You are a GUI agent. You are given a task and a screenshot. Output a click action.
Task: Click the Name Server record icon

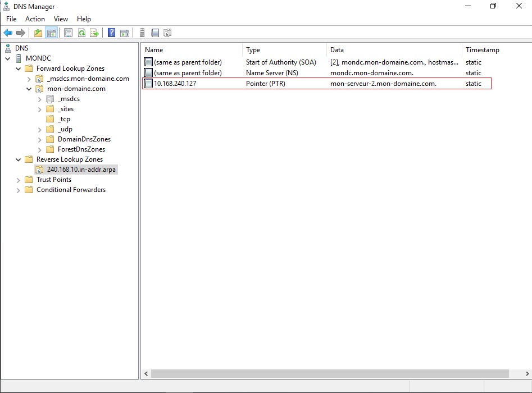[x=148, y=72]
